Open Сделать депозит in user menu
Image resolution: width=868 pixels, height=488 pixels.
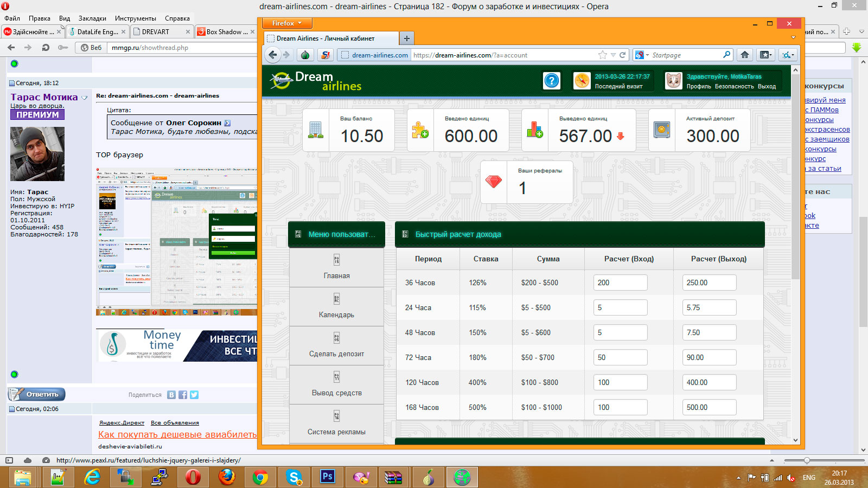click(336, 346)
